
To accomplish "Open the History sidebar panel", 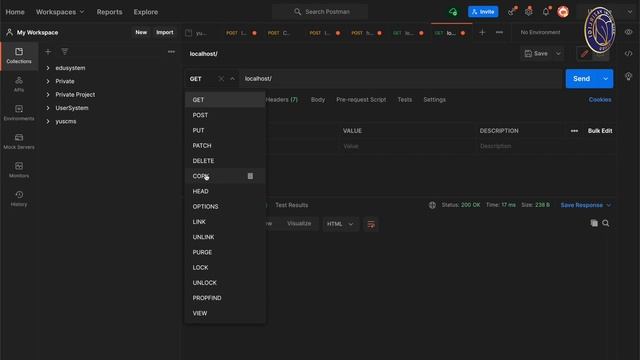I will [x=19, y=198].
